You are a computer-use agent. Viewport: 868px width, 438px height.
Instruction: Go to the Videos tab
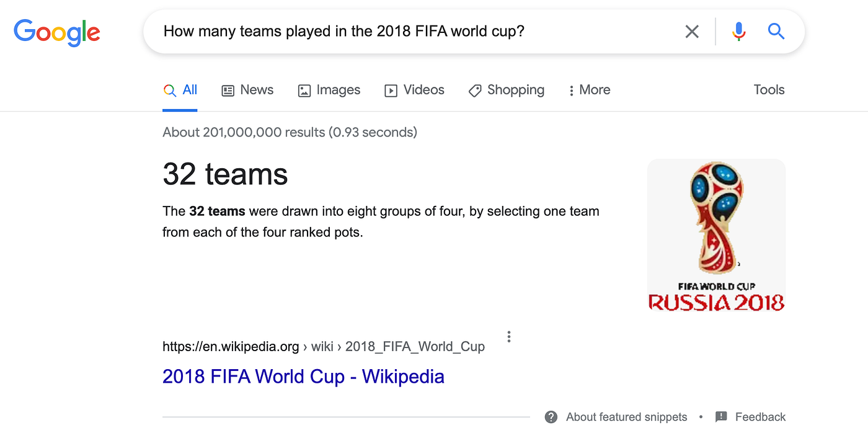pos(415,90)
